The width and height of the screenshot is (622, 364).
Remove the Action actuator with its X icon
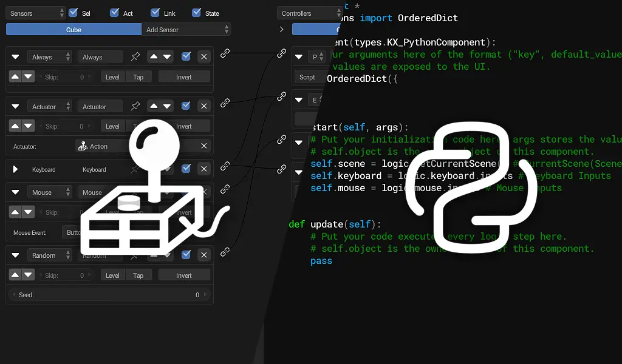(x=204, y=146)
